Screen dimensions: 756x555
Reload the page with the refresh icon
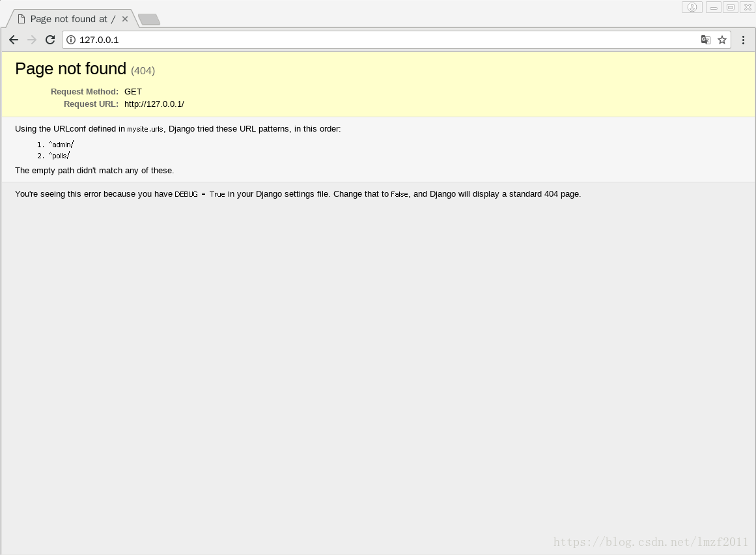[50, 40]
